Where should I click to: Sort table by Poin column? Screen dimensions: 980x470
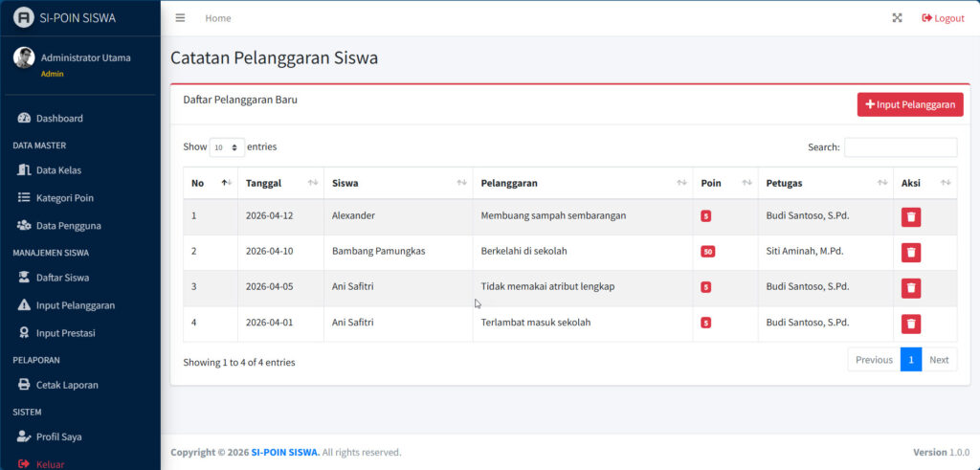pyautogui.click(x=723, y=183)
